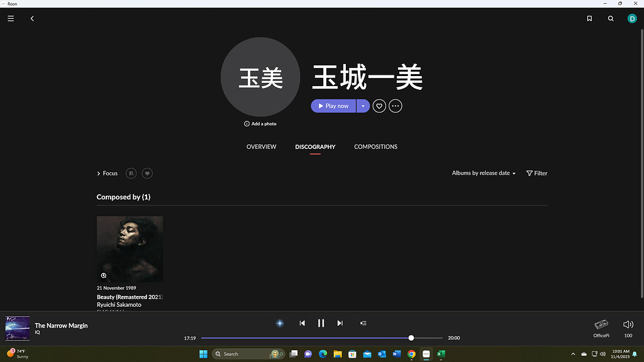Viewport: 644px width, 362px height.
Task: Open the Albums by release date dropdown
Action: click(483, 173)
